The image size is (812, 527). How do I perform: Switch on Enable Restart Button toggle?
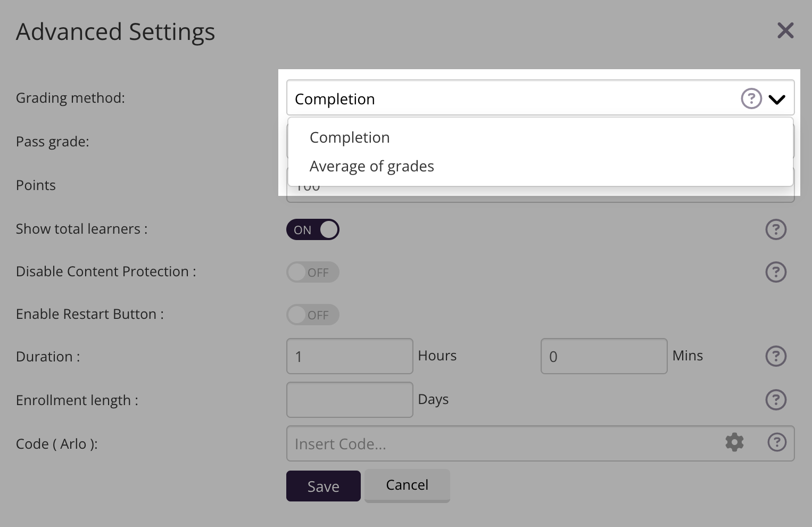(x=313, y=315)
